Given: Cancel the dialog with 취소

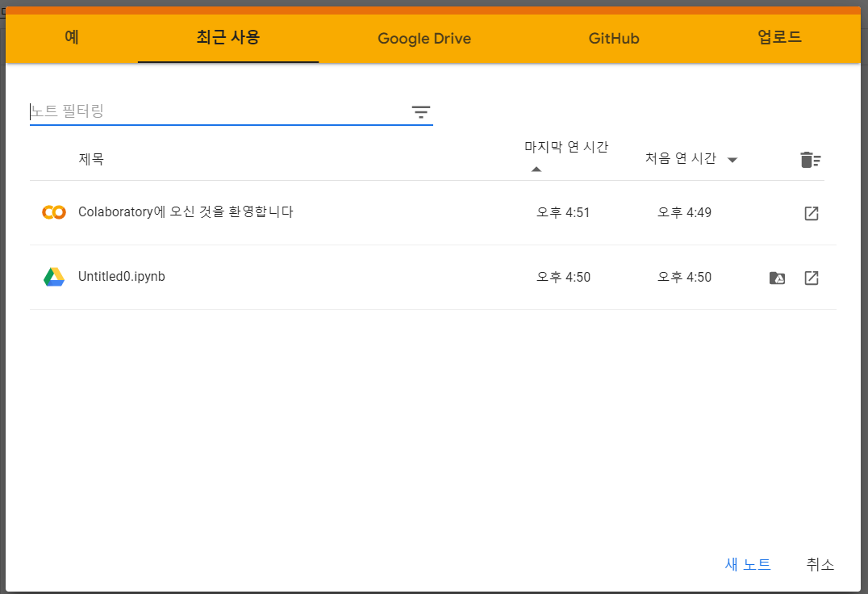Looking at the screenshot, I should point(820,565).
